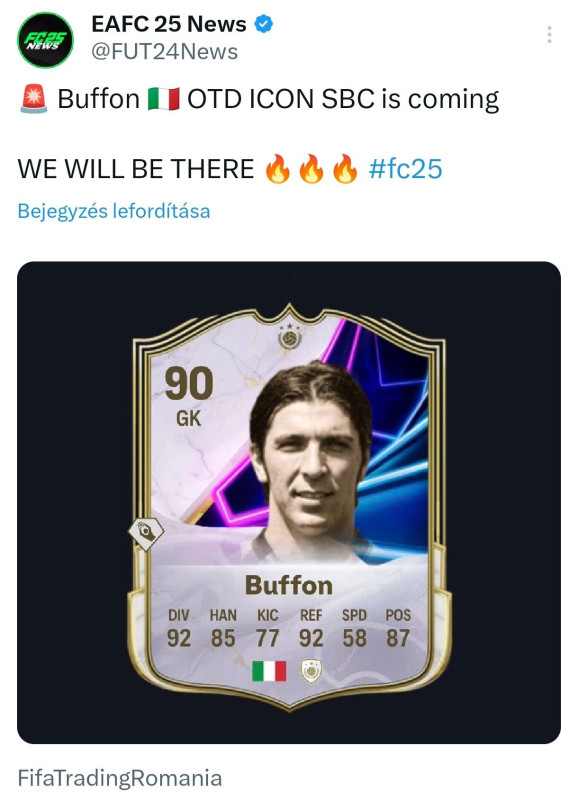The width and height of the screenshot is (578, 800).
Task: Click the red siren emoji
Action: pos(34,98)
